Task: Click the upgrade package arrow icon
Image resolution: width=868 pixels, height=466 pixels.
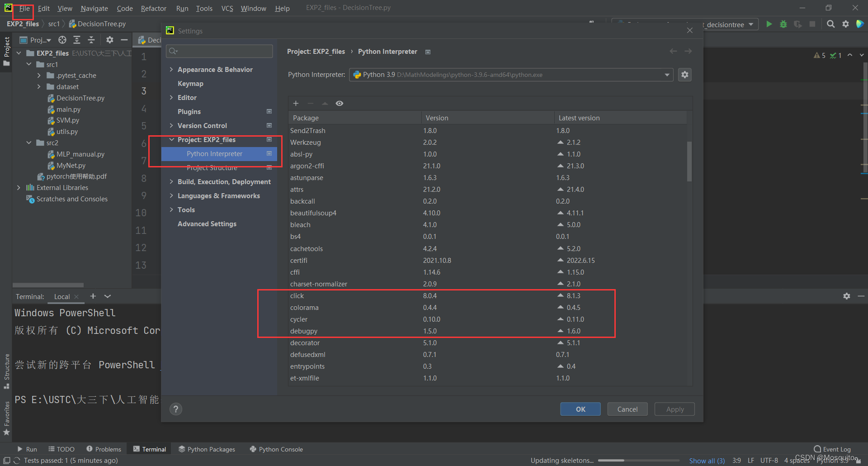Action: (325, 104)
